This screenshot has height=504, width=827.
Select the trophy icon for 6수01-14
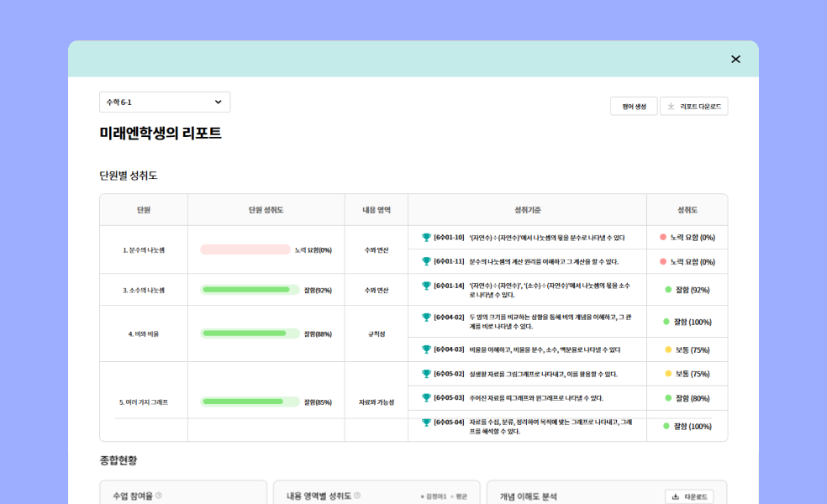pos(426,286)
